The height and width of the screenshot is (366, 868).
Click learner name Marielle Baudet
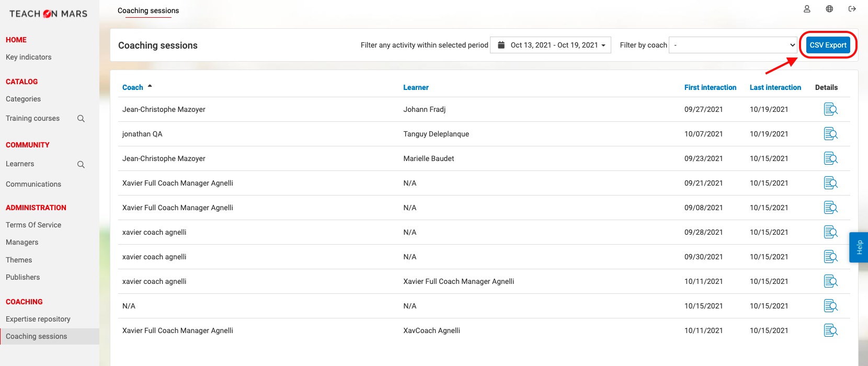pos(429,158)
